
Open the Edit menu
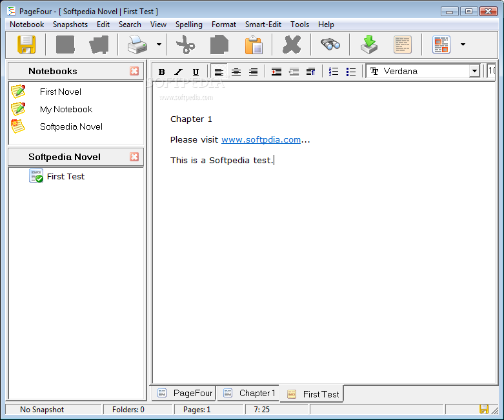[x=103, y=25]
